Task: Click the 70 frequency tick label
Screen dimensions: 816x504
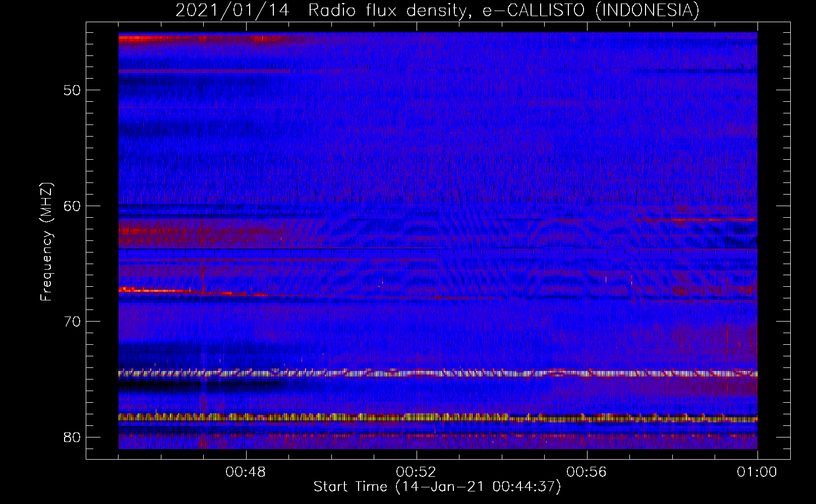Action: pyautogui.click(x=73, y=322)
